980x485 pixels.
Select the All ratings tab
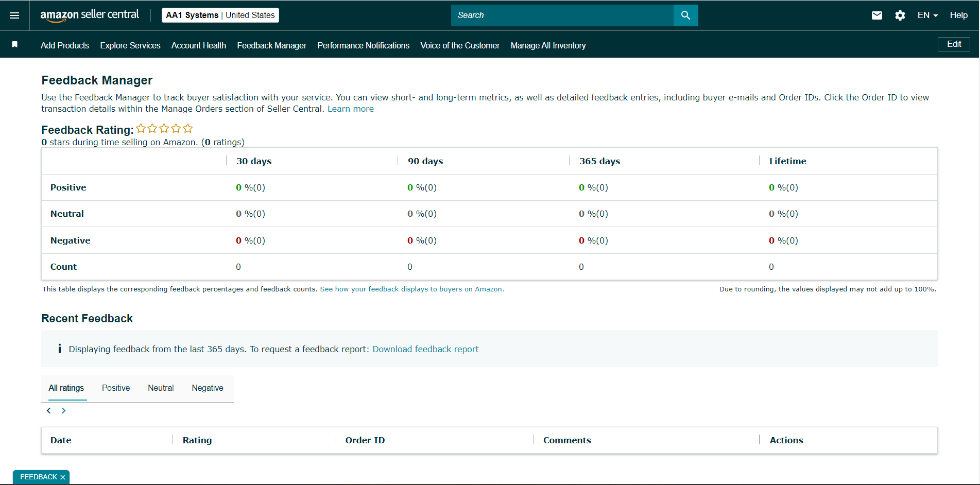point(66,388)
